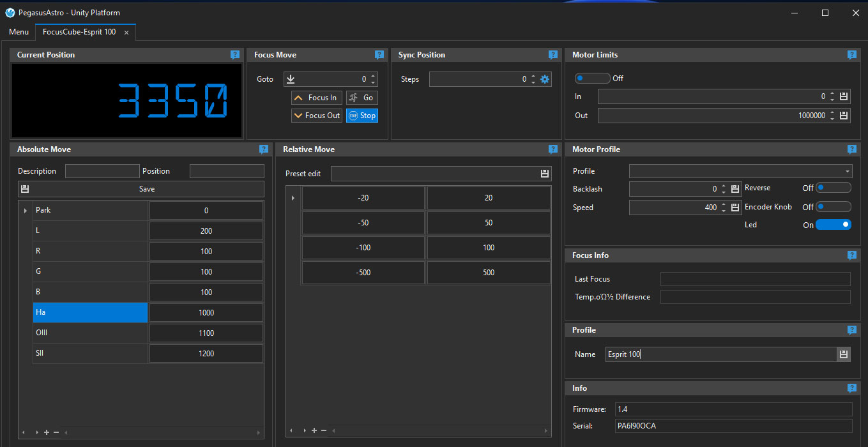
Task: Click the Description input field
Action: coord(102,171)
